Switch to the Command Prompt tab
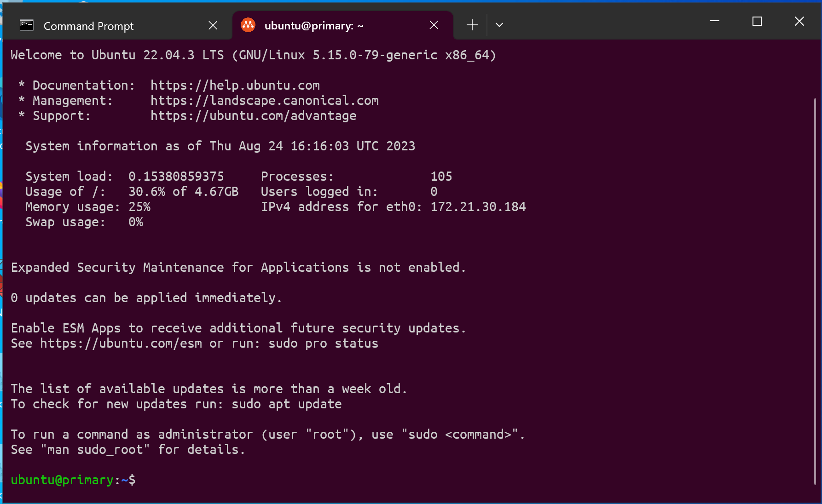This screenshot has width=822, height=504. pos(88,26)
